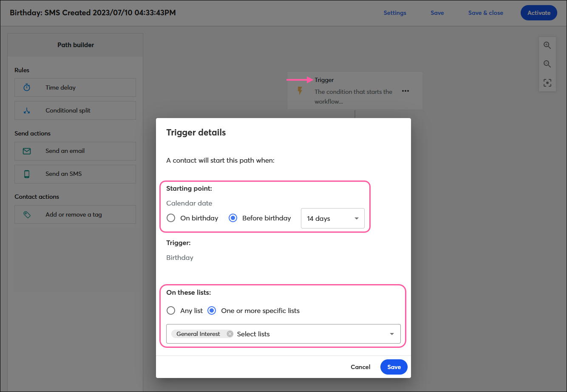Screen dimensions: 567x392
Task: Cancel the Trigger details dialog
Action: [x=360, y=367]
